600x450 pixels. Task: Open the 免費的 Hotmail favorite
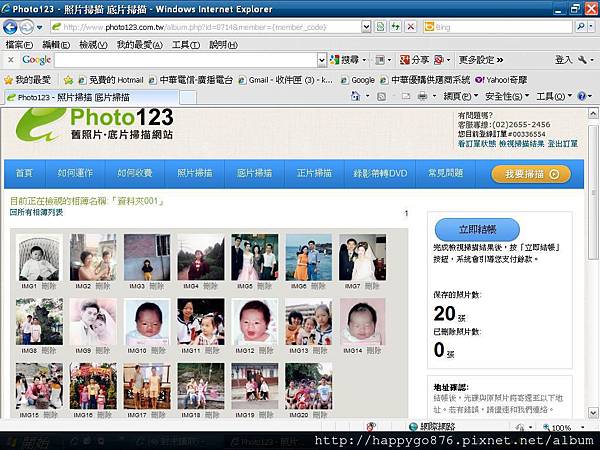pos(111,80)
